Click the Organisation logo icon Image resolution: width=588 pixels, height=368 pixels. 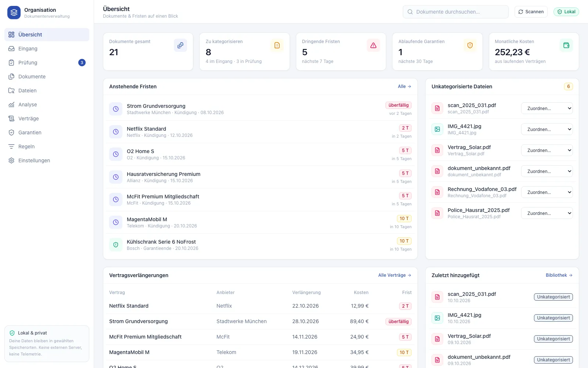pyautogui.click(x=14, y=13)
